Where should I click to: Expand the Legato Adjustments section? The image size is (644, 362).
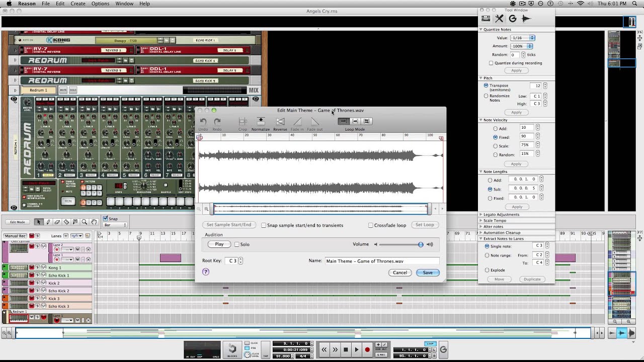(481, 215)
